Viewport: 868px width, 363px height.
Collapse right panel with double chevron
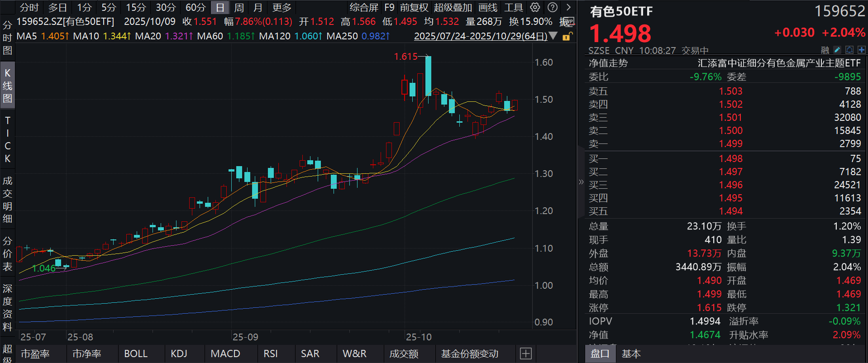tap(581, 182)
